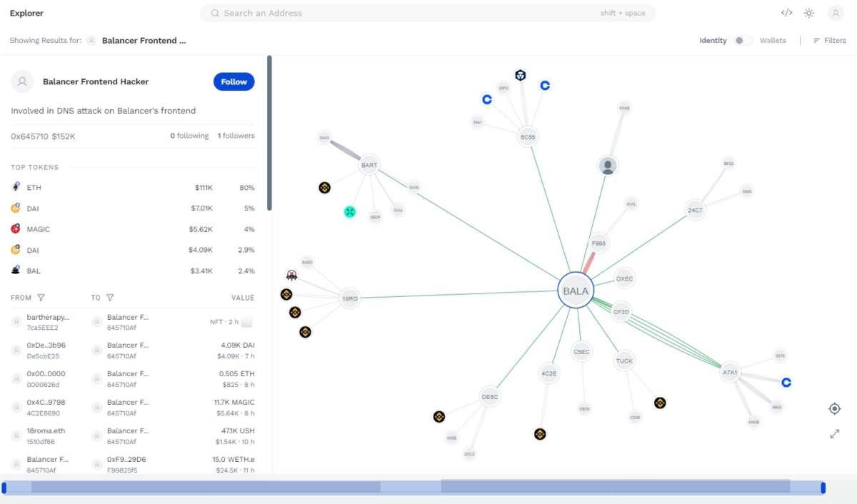
Task: Open the embed code icon in header
Action: click(786, 13)
